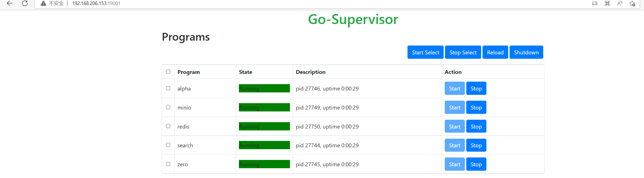Add page to favorites star icon
Screen dimensions: 644x178
[632, 3]
